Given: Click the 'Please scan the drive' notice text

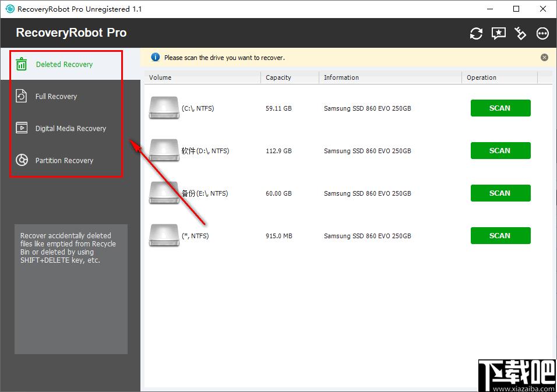Looking at the screenshot, I should 224,58.
